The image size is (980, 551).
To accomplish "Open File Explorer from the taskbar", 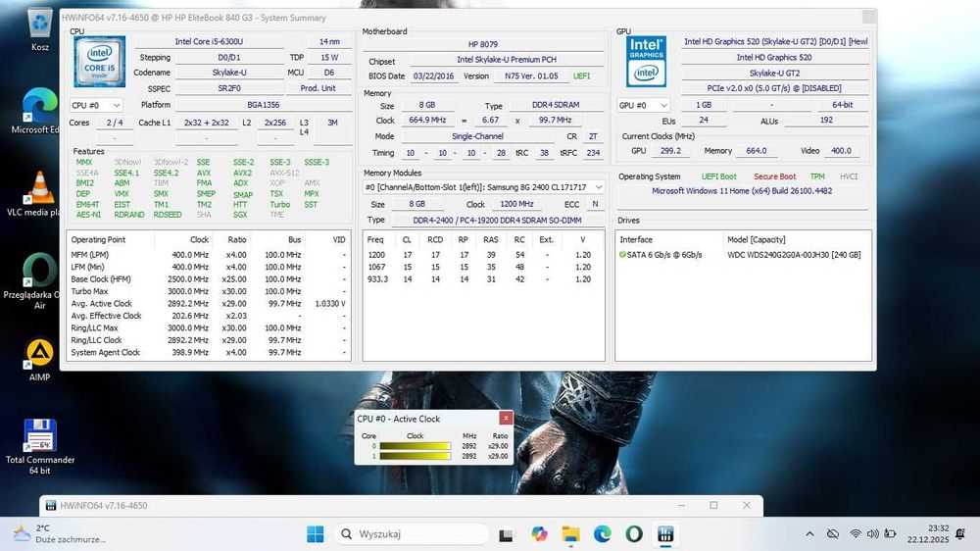I will click(570, 534).
